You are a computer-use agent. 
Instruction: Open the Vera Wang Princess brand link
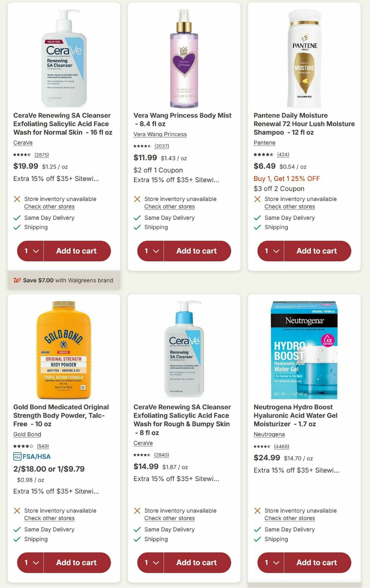click(x=160, y=134)
